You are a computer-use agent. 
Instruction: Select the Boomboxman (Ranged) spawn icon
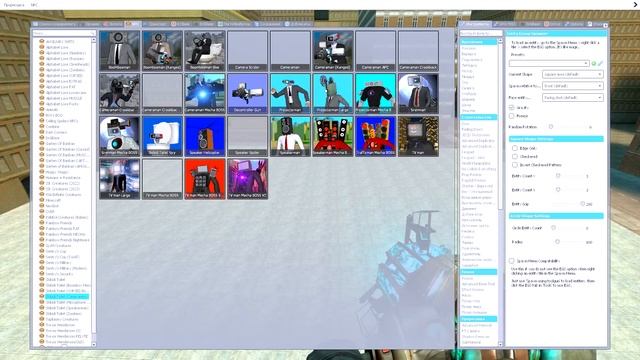click(162, 51)
